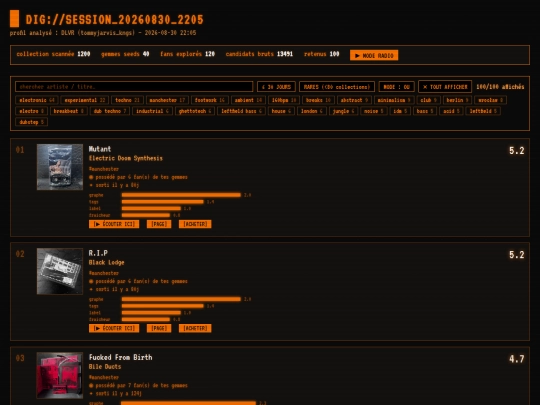The width and height of the screenshot is (540, 405).
Task: Select the footwork tag chip
Action: [x=210, y=100]
